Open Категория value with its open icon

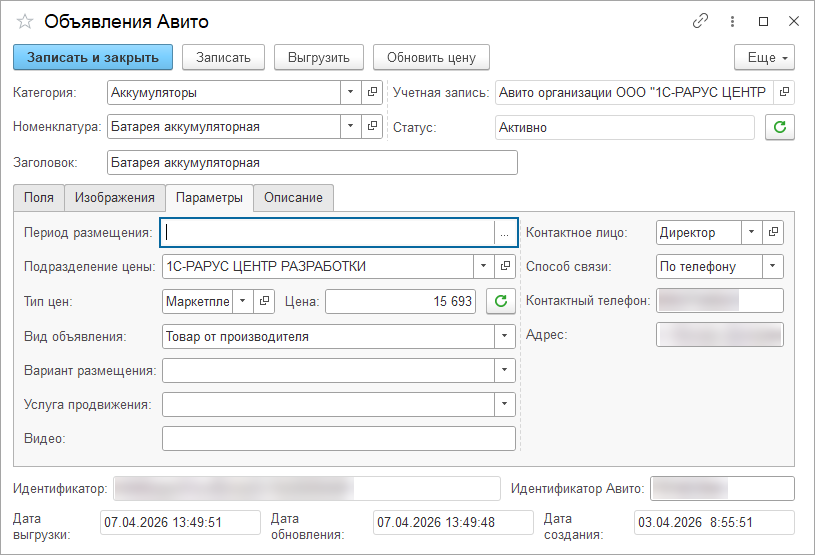pos(372,92)
